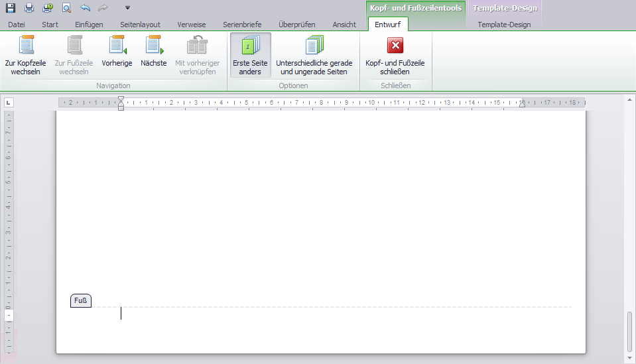This screenshot has width=636, height=364.
Task: Click Mit vorheriger verknüpfen button
Action: pyautogui.click(x=198, y=55)
